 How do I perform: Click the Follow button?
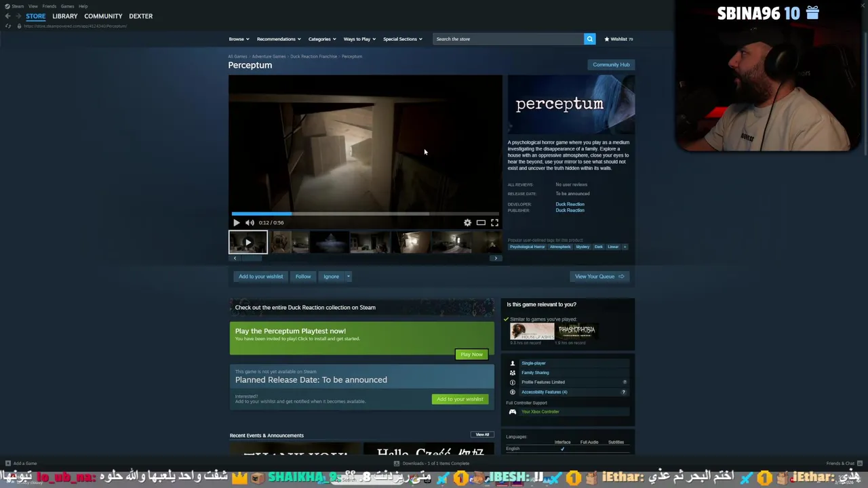pos(303,277)
